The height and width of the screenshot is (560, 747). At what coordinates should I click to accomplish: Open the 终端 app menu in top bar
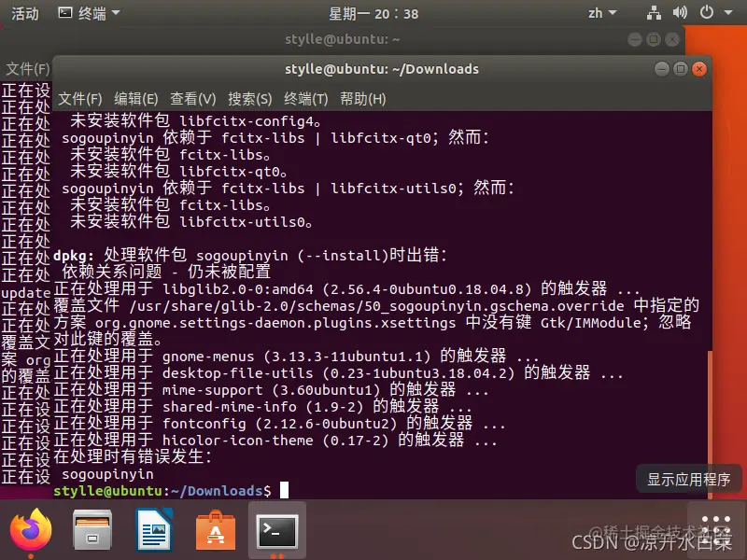89,13
